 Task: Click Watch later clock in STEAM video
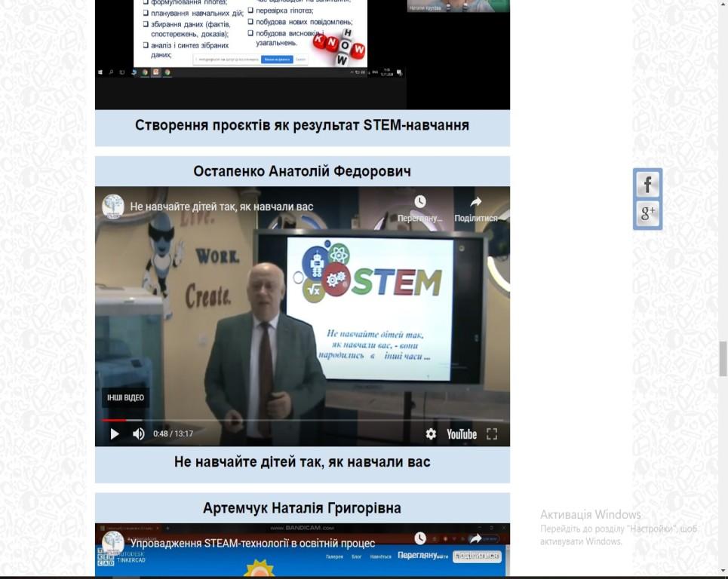[419, 538]
